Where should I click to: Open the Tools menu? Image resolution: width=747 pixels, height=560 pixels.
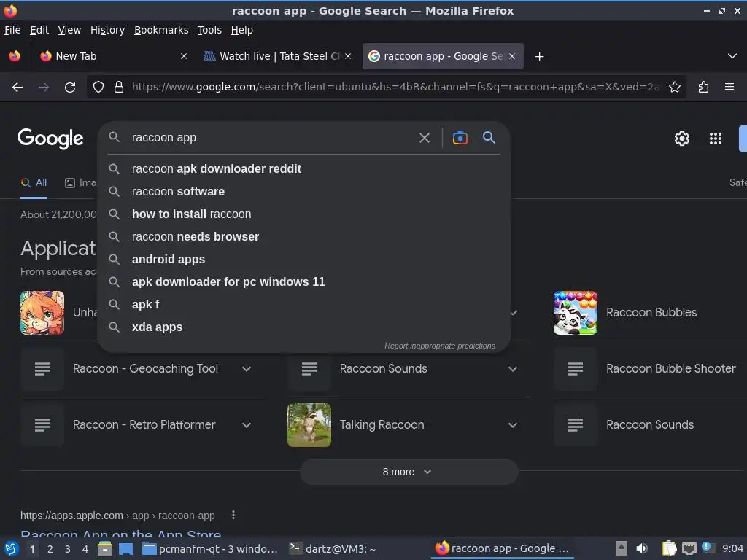pyautogui.click(x=209, y=30)
